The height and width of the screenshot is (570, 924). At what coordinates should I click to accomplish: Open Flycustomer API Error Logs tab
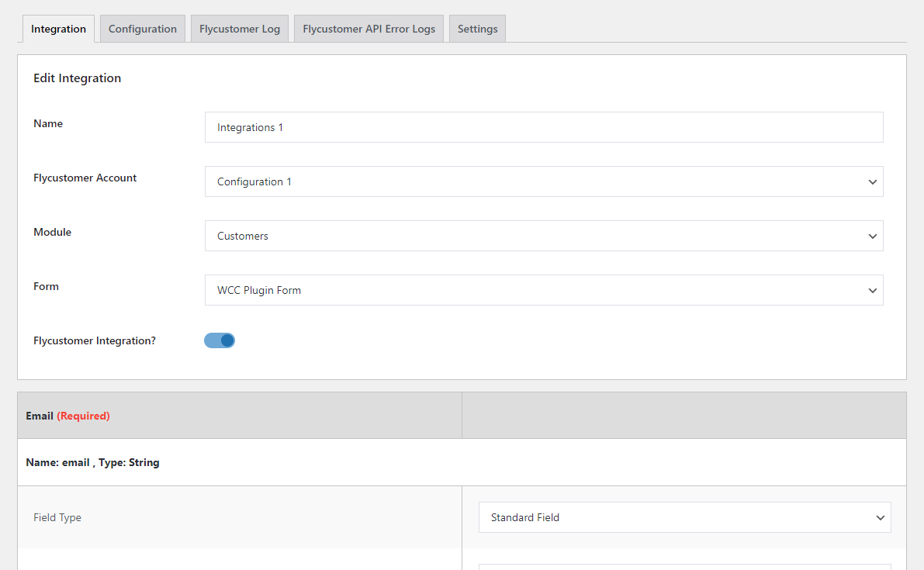pyautogui.click(x=369, y=29)
